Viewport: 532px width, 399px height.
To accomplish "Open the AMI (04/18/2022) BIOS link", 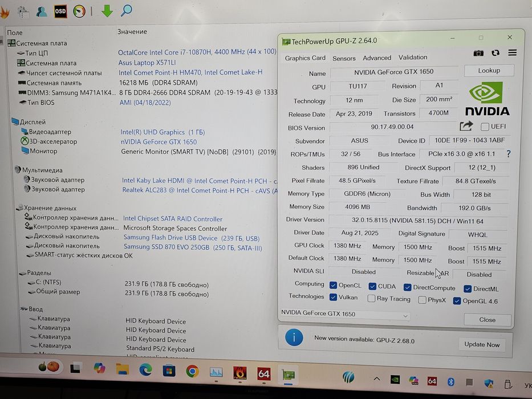I will click(x=145, y=103).
